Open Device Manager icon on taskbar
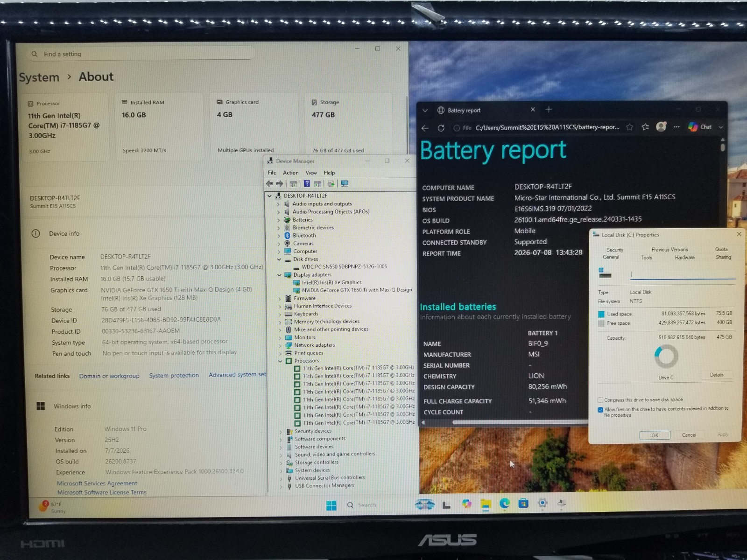 pyautogui.click(x=562, y=503)
